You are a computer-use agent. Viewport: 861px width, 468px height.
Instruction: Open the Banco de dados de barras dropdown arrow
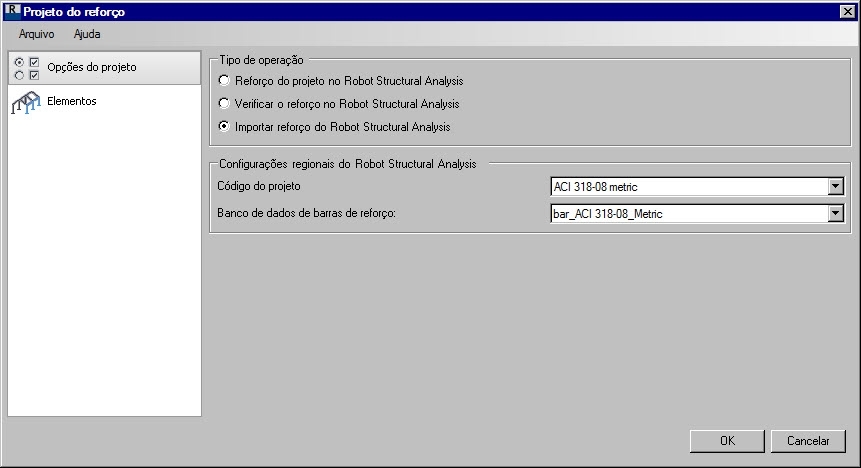835,213
